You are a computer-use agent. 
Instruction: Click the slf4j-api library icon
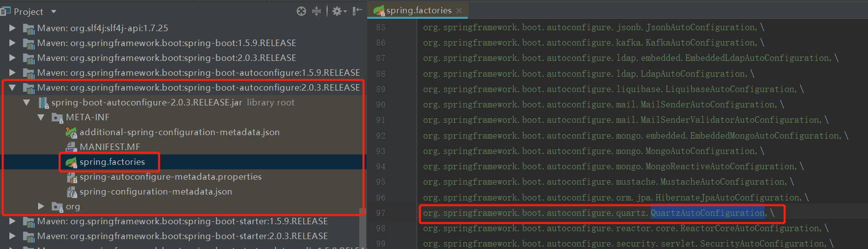pyautogui.click(x=29, y=29)
